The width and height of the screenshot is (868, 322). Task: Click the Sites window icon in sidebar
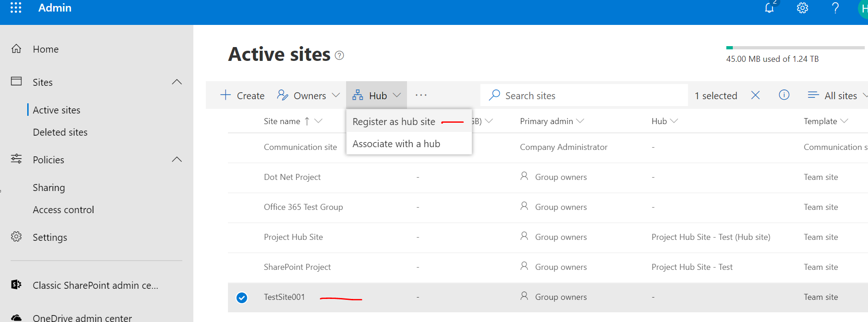(x=16, y=81)
